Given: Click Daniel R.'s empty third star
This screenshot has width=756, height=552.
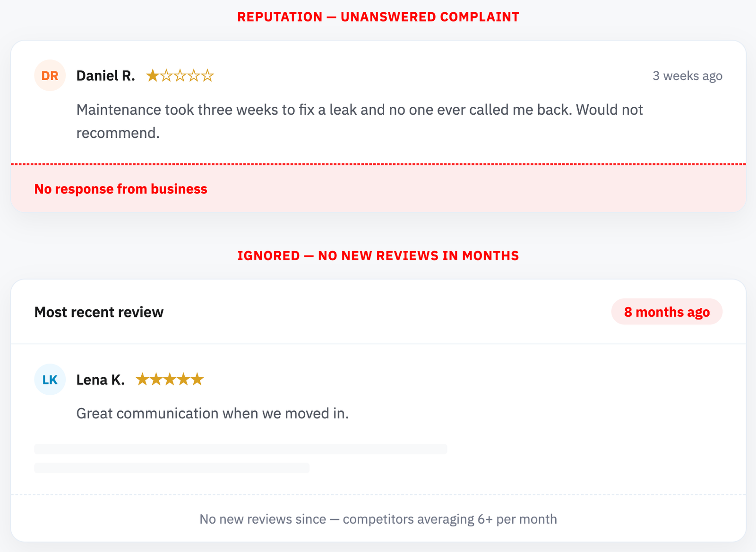Looking at the screenshot, I should coord(180,76).
